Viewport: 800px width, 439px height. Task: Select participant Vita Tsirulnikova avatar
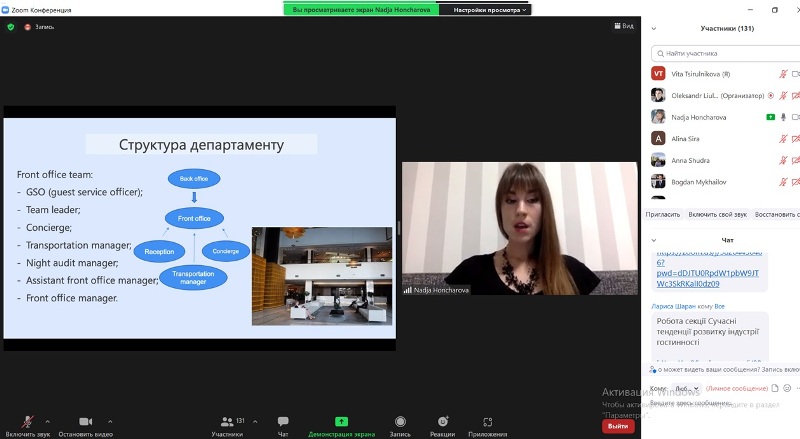[x=658, y=74]
